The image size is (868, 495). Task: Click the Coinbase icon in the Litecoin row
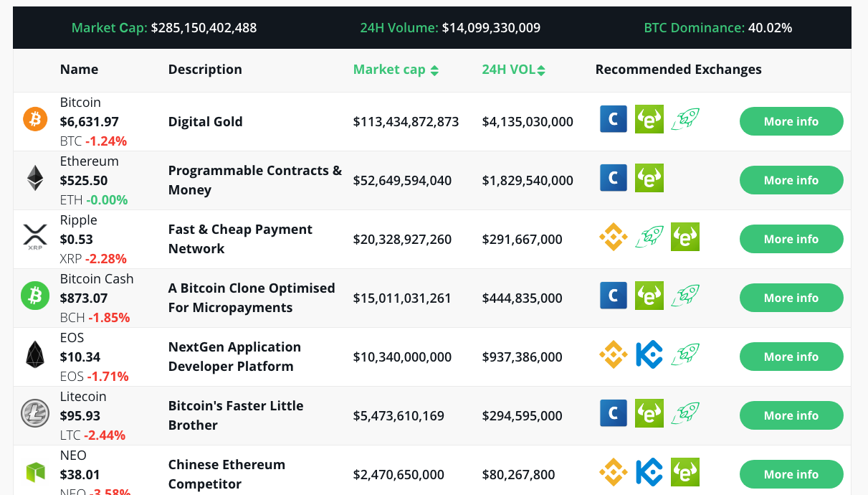click(x=614, y=413)
